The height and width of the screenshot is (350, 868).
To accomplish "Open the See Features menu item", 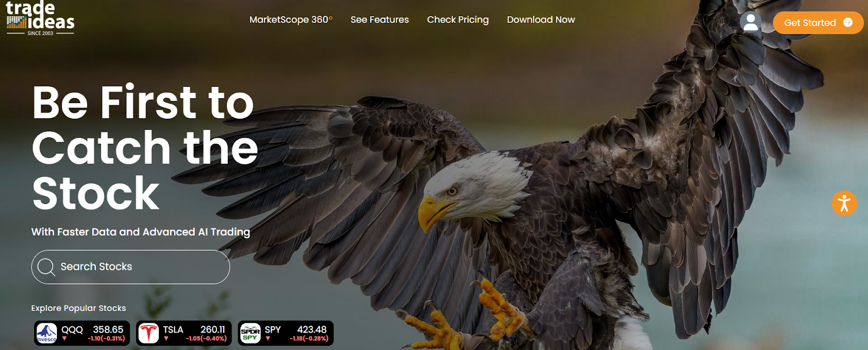I will tap(380, 20).
